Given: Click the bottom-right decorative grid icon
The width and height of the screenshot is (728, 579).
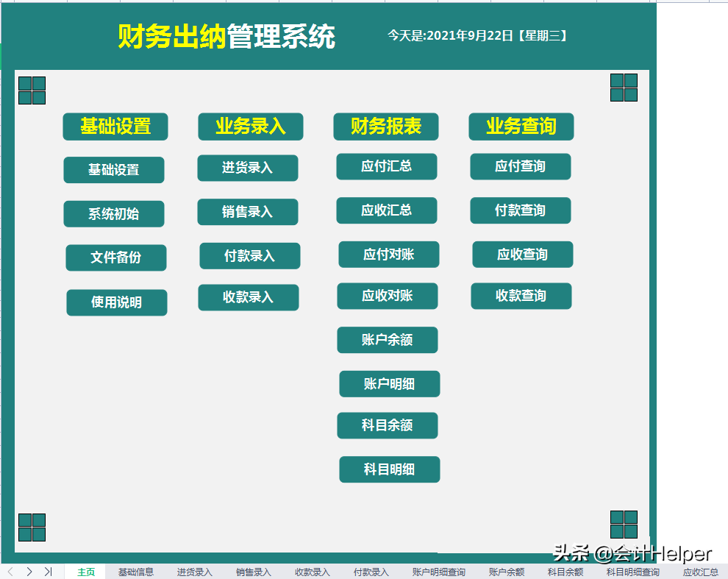Looking at the screenshot, I should (624, 524).
